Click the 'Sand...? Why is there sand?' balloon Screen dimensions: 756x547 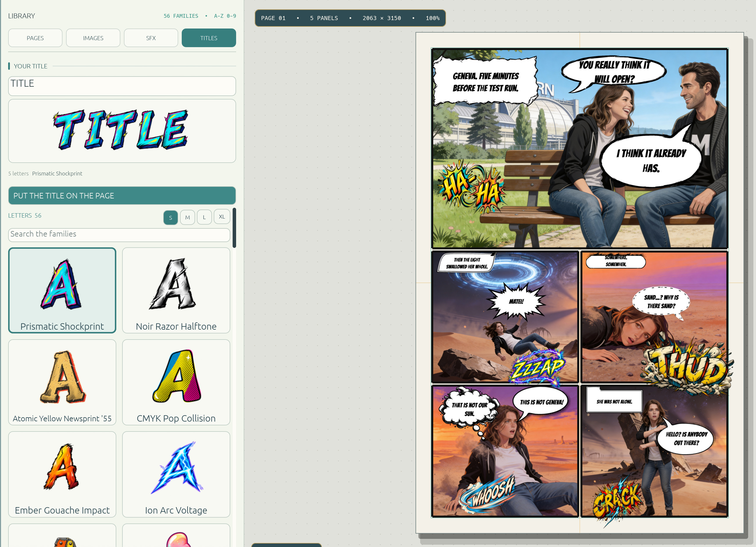(x=661, y=302)
